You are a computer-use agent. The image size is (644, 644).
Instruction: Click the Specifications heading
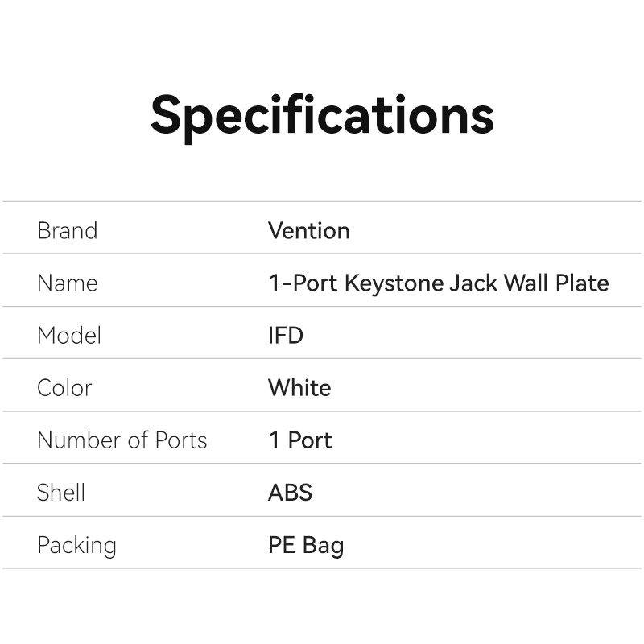point(322,115)
